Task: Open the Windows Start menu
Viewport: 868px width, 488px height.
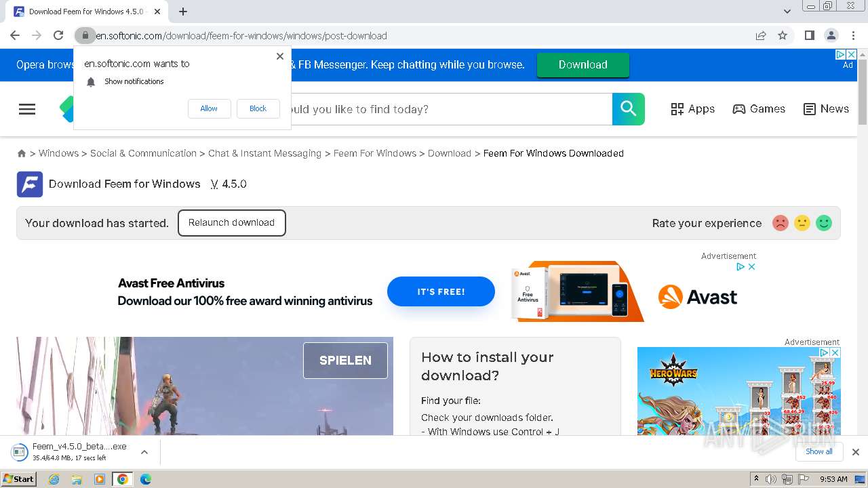Action: pos(19,479)
